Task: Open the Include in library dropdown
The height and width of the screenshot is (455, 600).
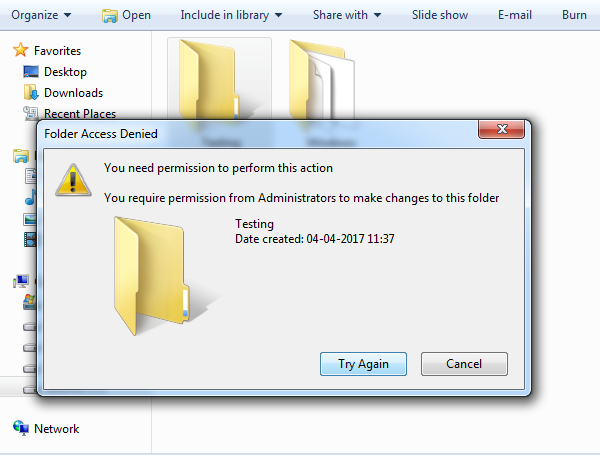Action: tap(231, 15)
